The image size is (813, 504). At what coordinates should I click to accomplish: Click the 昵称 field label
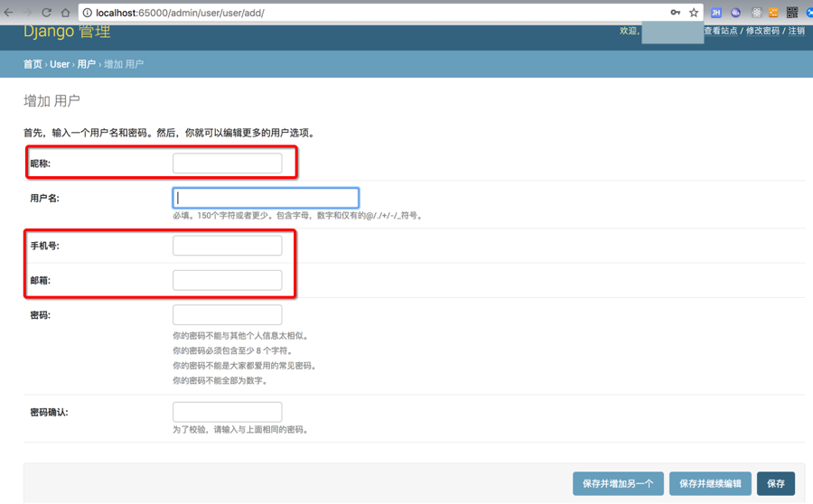(41, 163)
